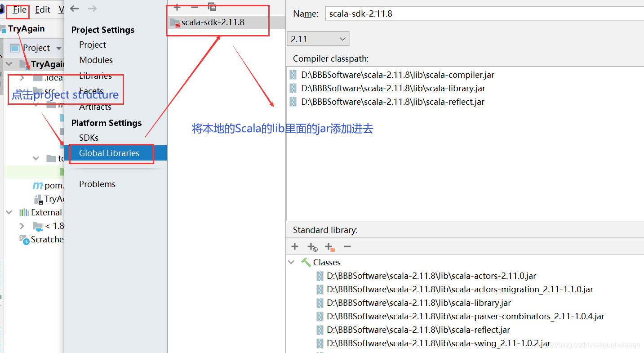Screen dimensions: 644x353
Task: Copy the selected library
Action: coord(212,7)
